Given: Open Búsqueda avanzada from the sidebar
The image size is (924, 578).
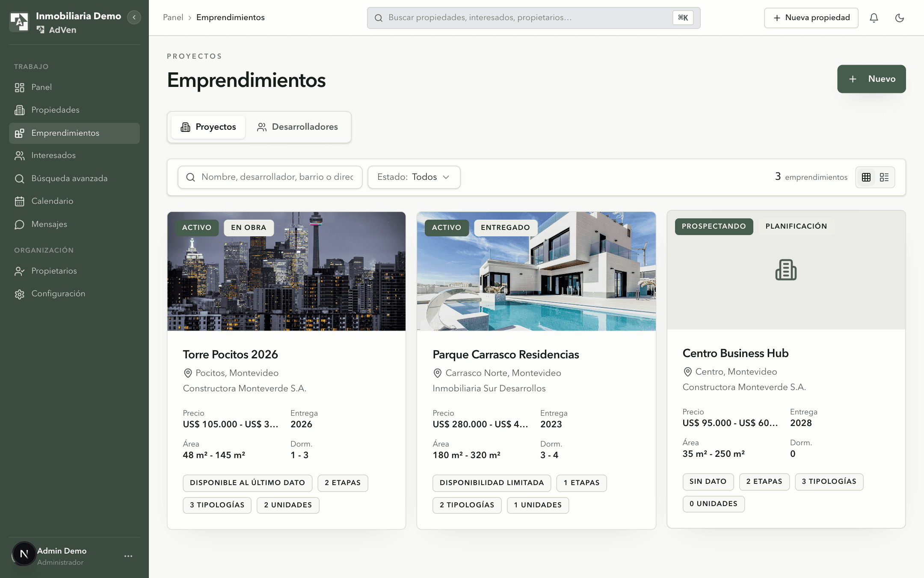Looking at the screenshot, I should 74,179.
